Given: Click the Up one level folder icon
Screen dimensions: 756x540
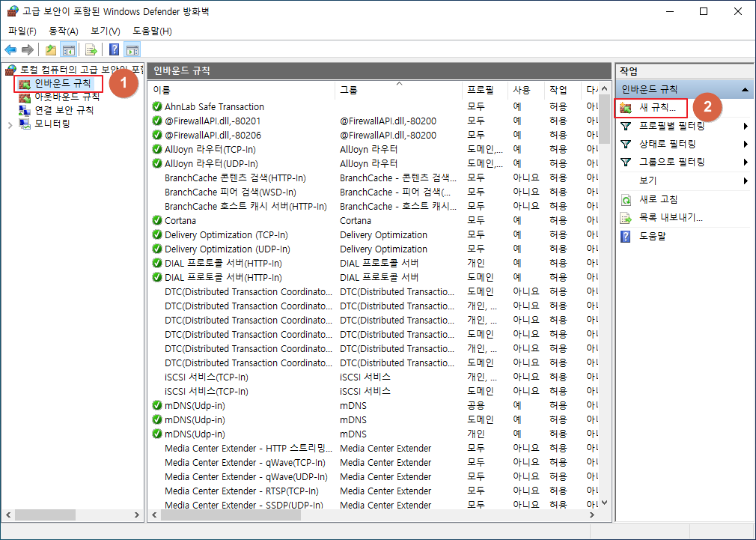Looking at the screenshot, I should click(51, 49).
